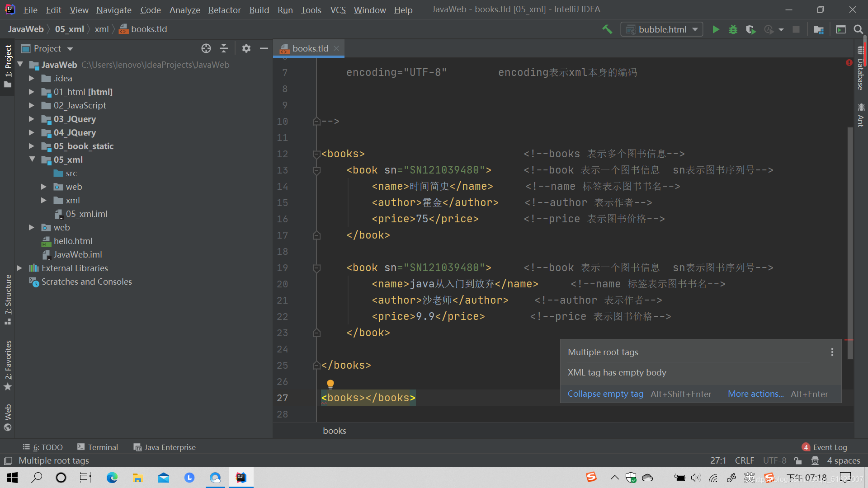
Task: Expand the 03_JQuery module
Action: pyautogui.click(x=32, y=119)
